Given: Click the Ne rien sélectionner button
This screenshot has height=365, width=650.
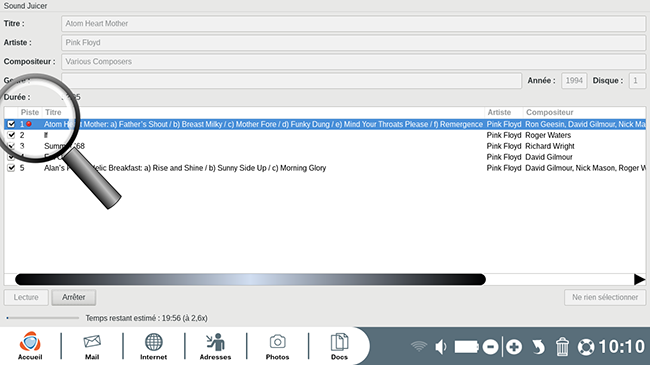Looking at the screenshot, I should pyautogui.click(x=605, y=297).
